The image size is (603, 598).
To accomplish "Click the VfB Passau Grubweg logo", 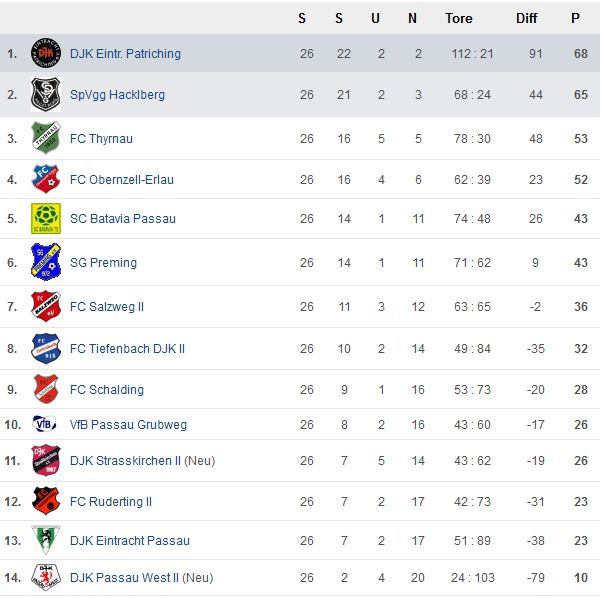I will 45,424.
